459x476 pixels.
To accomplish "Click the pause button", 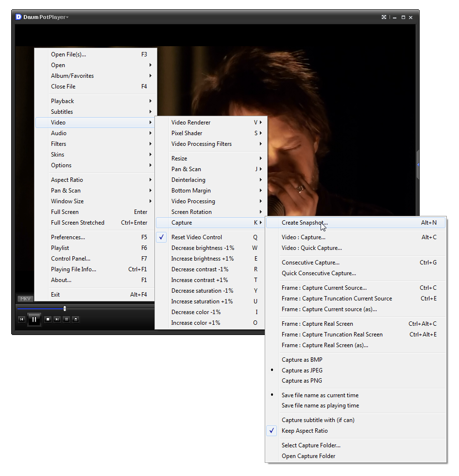I will coord(34,319).
